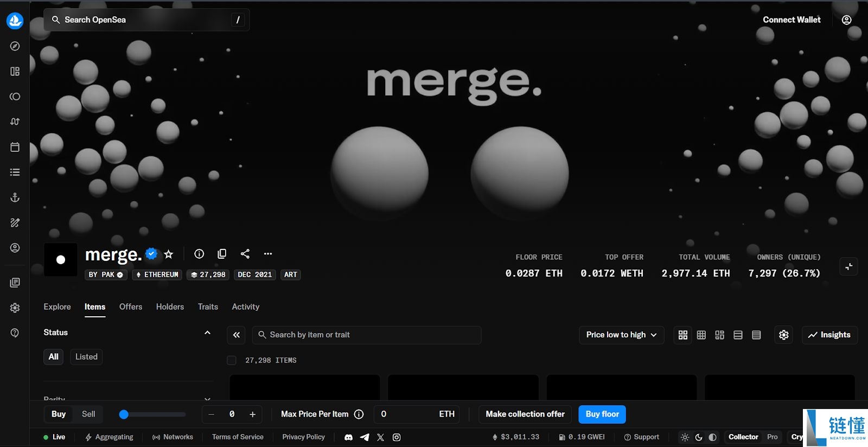Image resolution: width=868 pixels, height=447 pixels.
Task: Open the Privacy Policy link
Action: 304,437
